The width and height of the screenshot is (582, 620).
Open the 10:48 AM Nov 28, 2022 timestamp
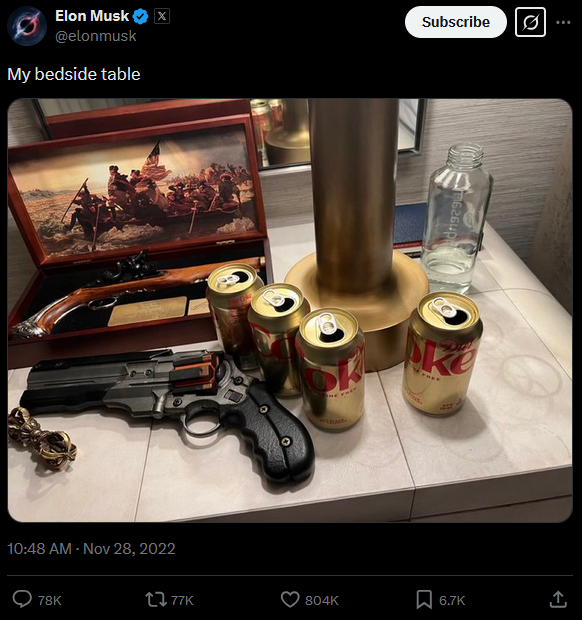click(91, 548)
